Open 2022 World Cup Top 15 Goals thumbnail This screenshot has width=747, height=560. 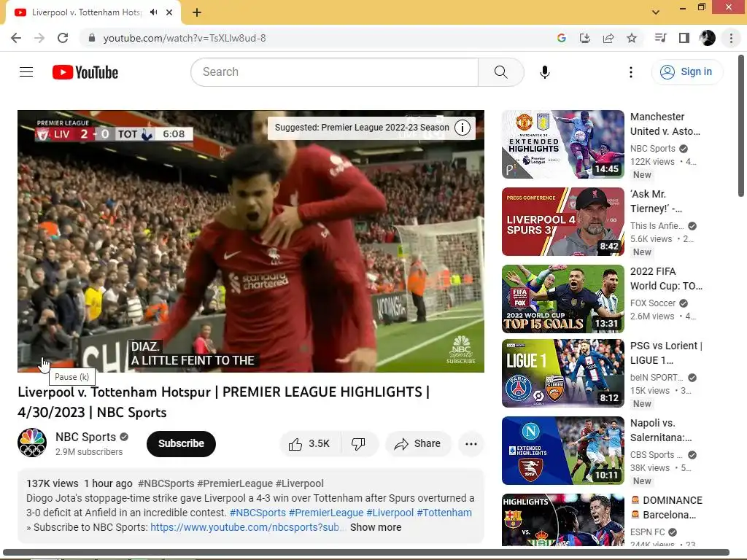(x=562, y=298)
